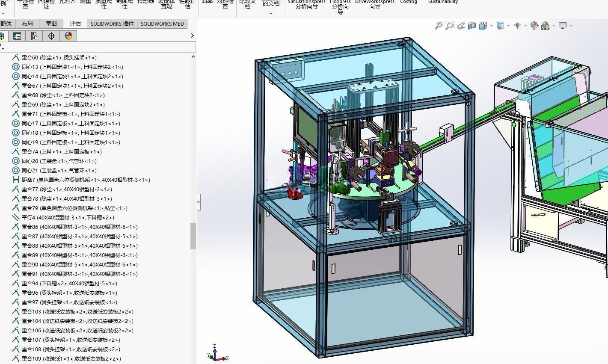Click the Costing ribbon button
Screen dimensions: 608x364
tap(408, 3)
